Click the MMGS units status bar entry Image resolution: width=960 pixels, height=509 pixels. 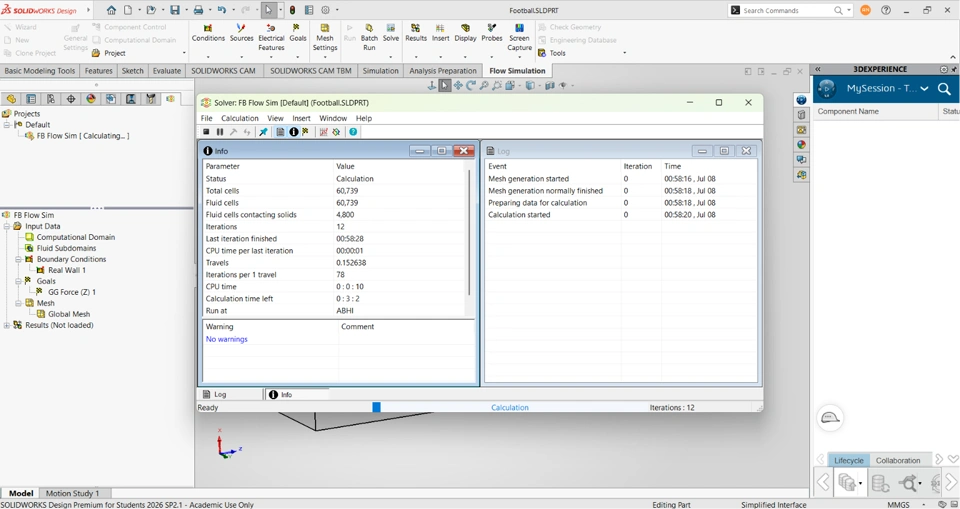898,505
